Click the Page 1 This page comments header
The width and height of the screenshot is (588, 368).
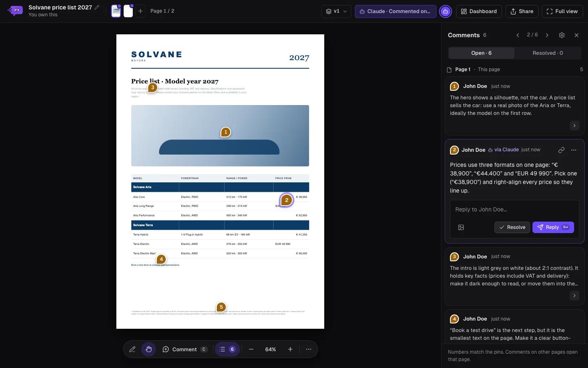514,70
